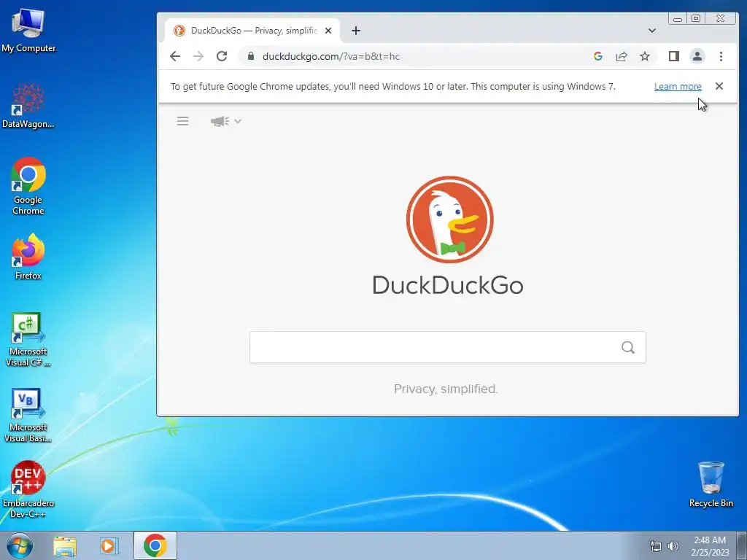Click the Show desktop strip
The height and width of the screenshot is (560, 747).
click(742, 545)
